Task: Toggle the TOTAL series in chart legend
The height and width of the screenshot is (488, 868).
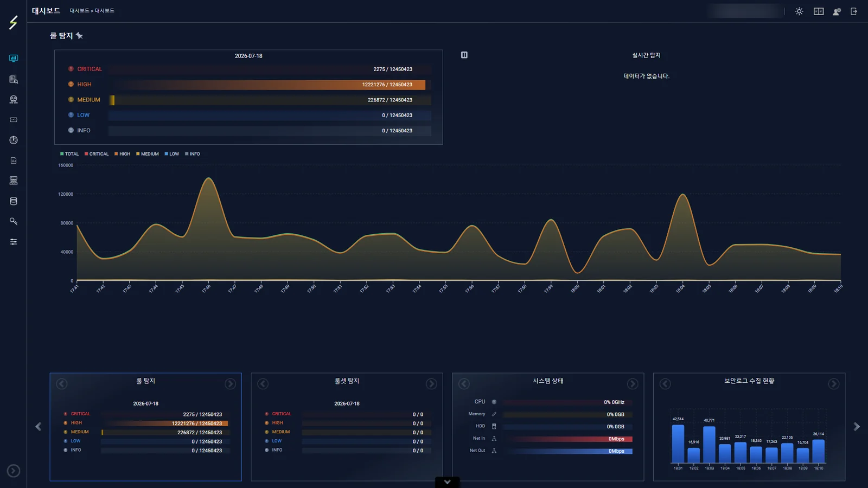Action: point(69,154)
